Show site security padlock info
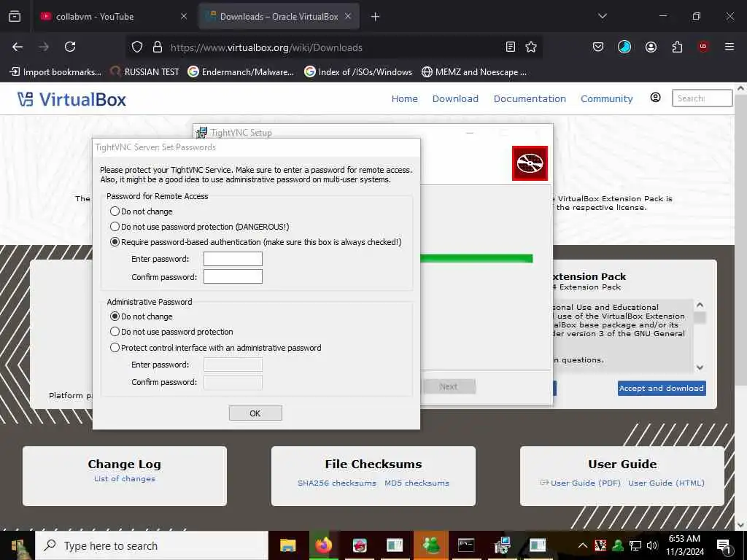The width and height of the screenshot is (747, 560). click(158, 47)
